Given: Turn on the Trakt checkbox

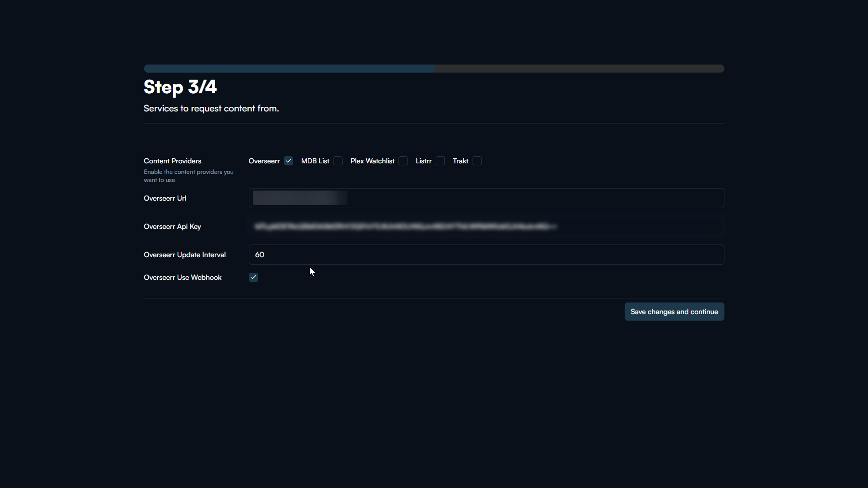Looking at the screenshot, I should [x=477, y=161].
